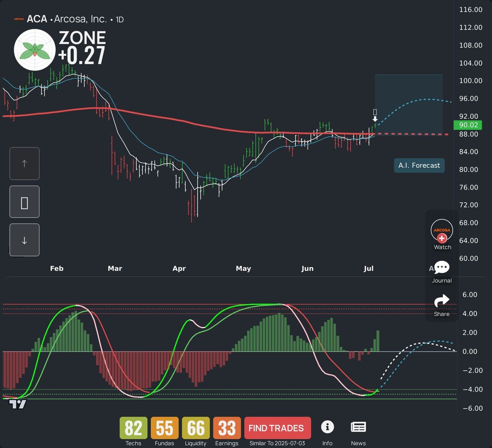Click the TradingView logo
The width and height of the screenshot is (492, 448).
click(18, 404)
